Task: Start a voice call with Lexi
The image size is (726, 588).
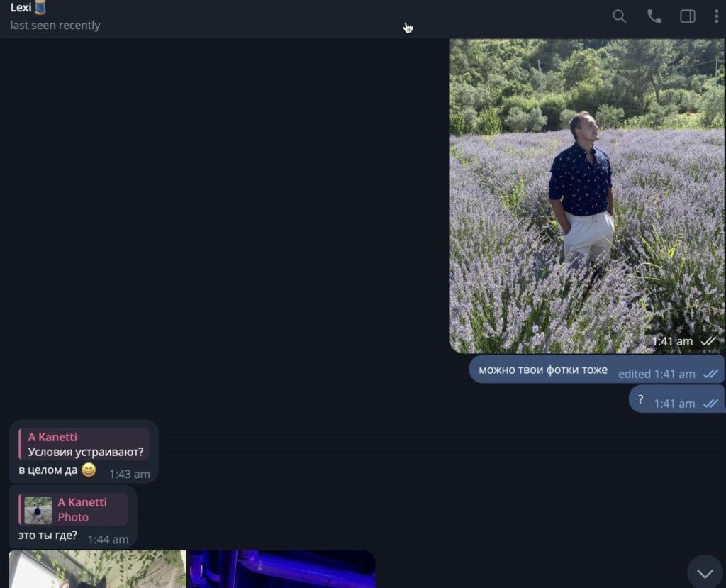Action: (654, 16)
